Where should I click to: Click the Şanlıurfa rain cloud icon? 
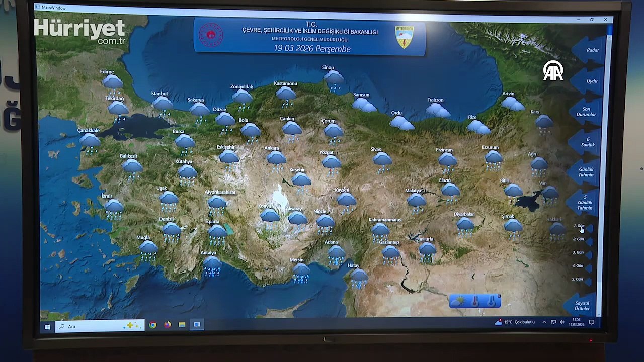[x=427, y=252]
